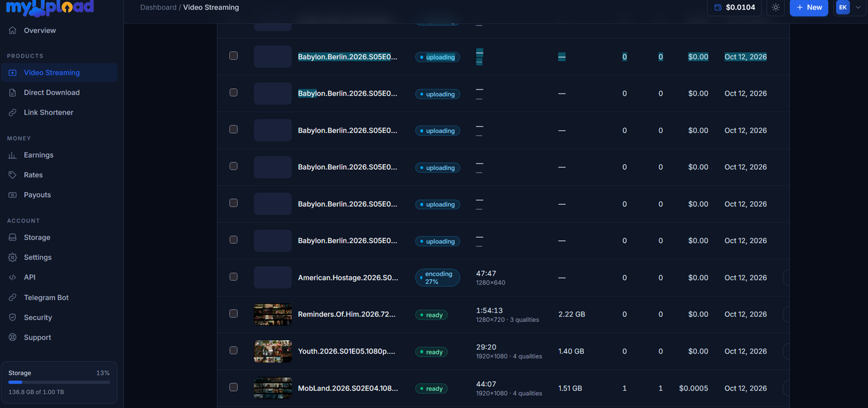Click the 13% storage percentage
868x408 pixels.
pyautogui.click(x=103, y=373)
